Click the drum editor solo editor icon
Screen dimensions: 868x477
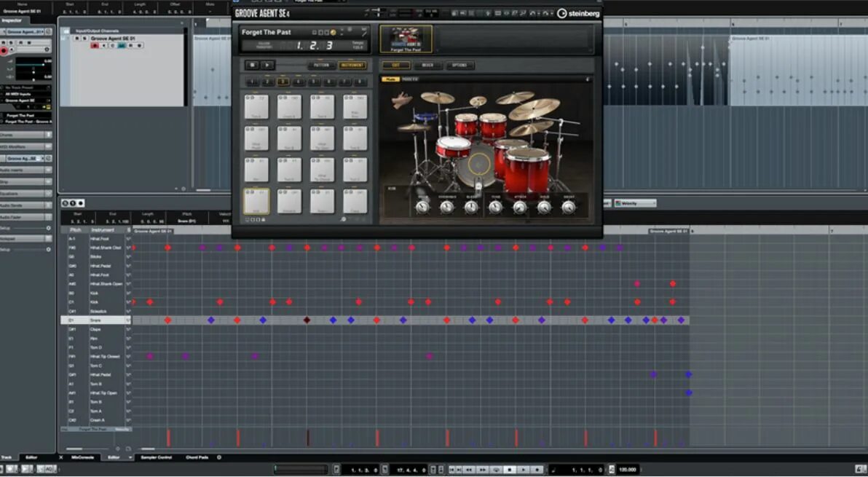(x=64, y=204)
